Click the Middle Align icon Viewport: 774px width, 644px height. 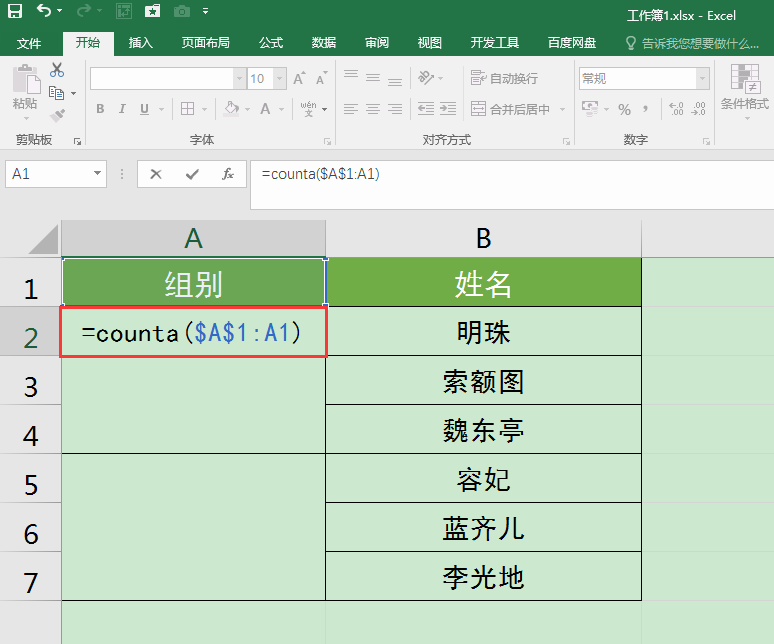click(373, 77)
